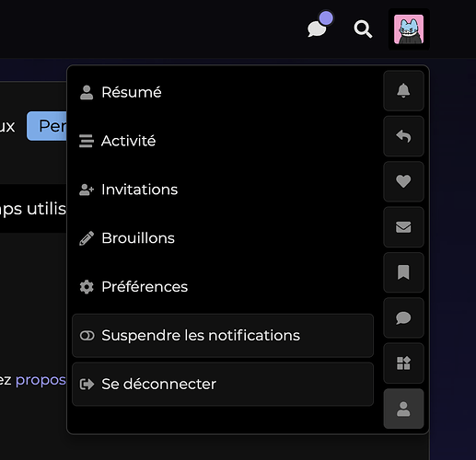Open the replies arrow tab
Image resolution: width=476 pixels, height=460 pixels.
point(403,136)
